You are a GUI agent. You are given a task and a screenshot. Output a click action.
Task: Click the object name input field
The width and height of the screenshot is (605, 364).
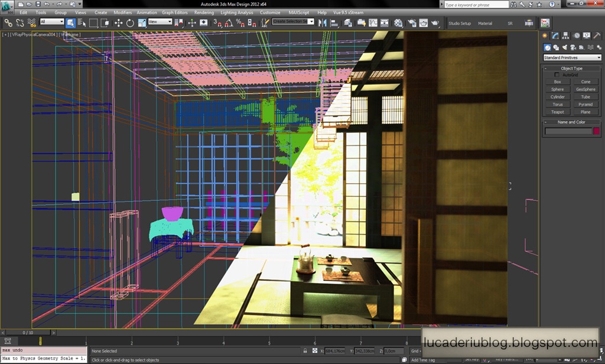coord(568,131)
